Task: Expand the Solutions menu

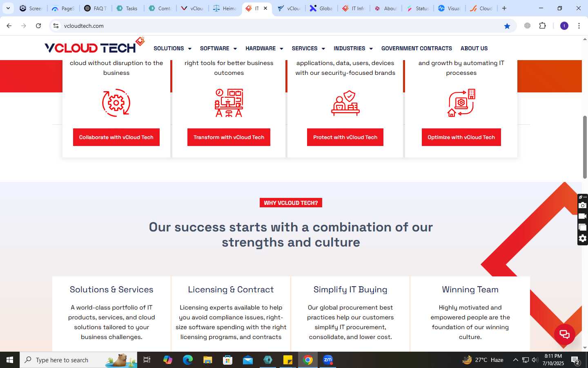Action: [172, 48]
